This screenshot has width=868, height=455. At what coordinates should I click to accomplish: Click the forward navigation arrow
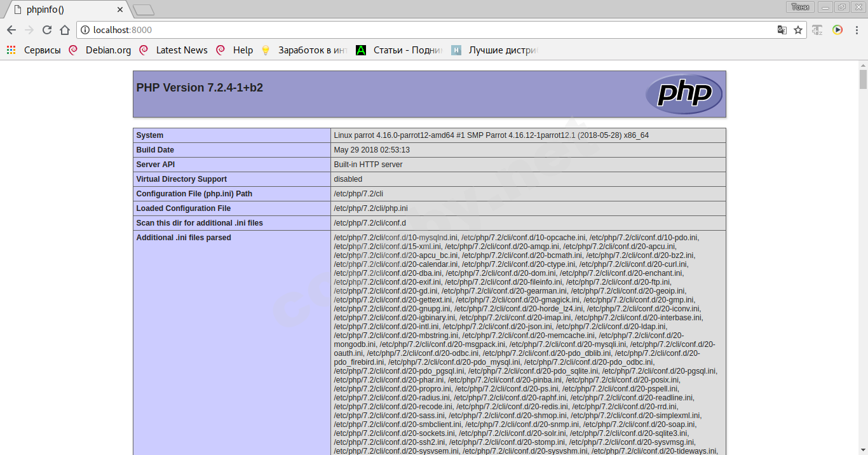[29, 30]
